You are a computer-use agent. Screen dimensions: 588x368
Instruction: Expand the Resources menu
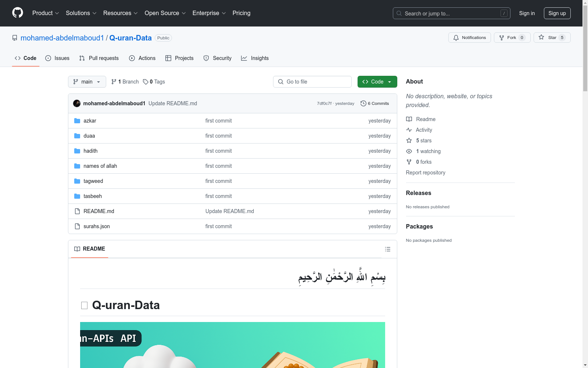(x=121, y=13)
